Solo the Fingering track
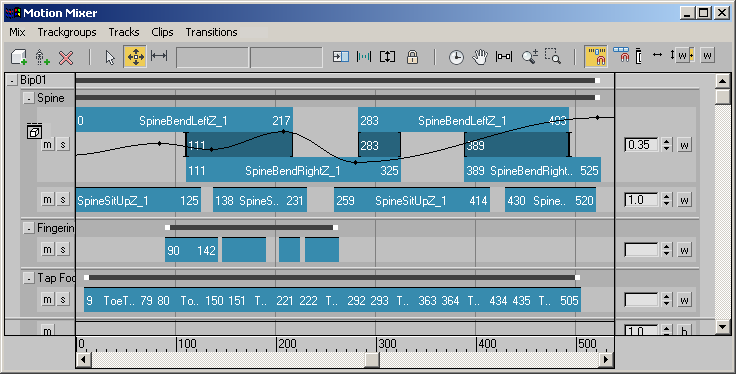The height and width of the screenshot is (374, 736). point(63,249)
